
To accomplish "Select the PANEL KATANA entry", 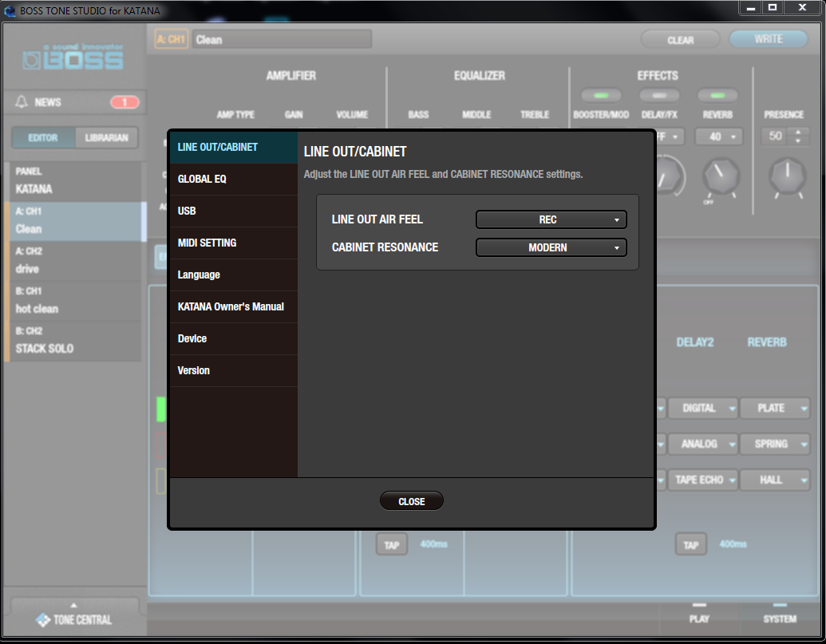I will click(73, 180).
